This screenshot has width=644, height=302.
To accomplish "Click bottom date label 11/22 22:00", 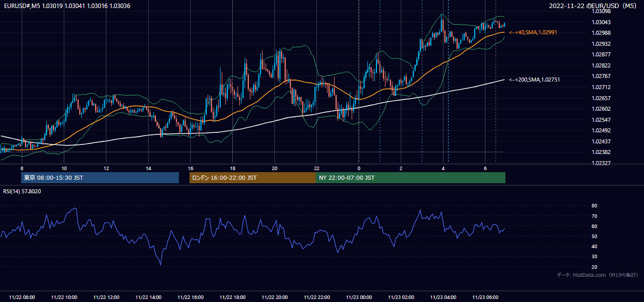I will pos(316,297).
